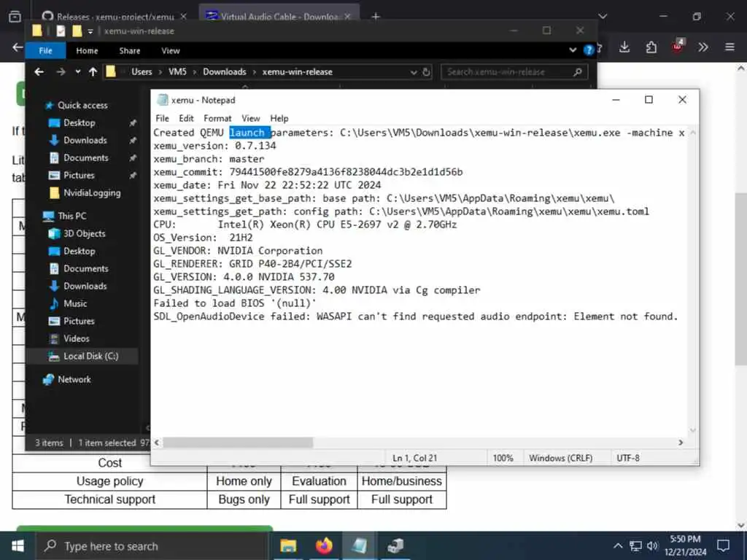747x560 pixels.
Task: Open File Explorer from taskbar
Action: (x=288, y=545)
